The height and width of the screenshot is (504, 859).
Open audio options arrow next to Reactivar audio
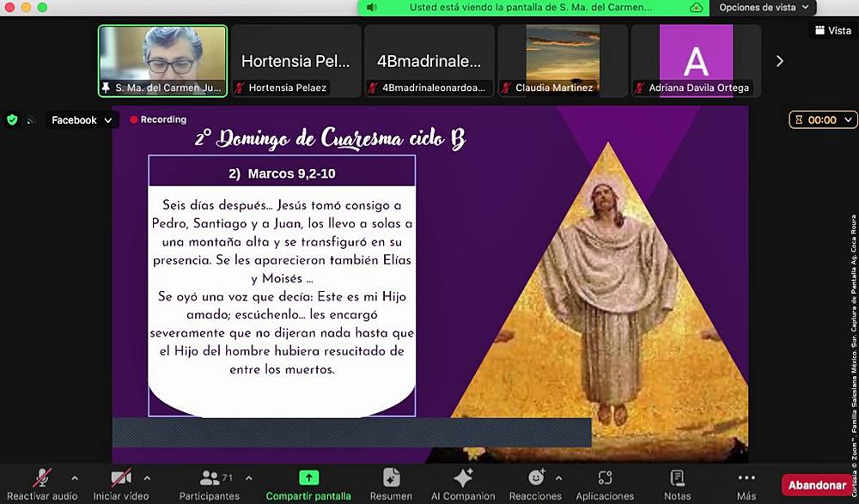(75, 478)
